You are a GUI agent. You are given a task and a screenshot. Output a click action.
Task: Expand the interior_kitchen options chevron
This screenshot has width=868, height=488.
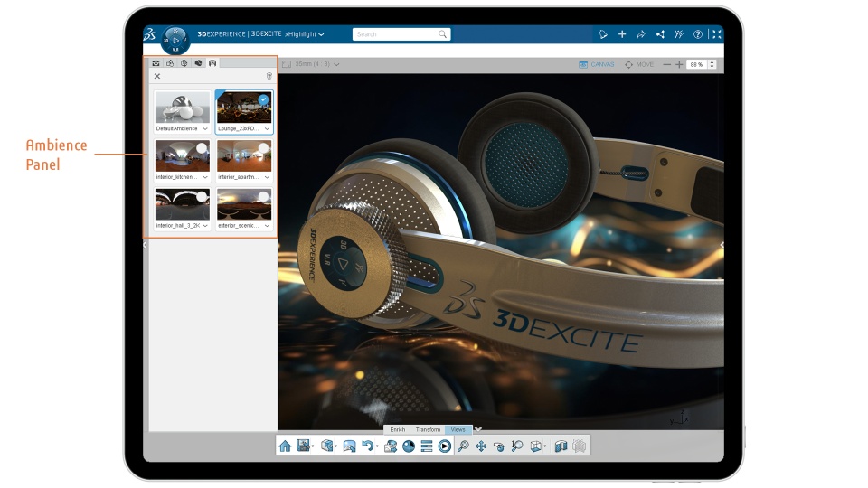205,177
